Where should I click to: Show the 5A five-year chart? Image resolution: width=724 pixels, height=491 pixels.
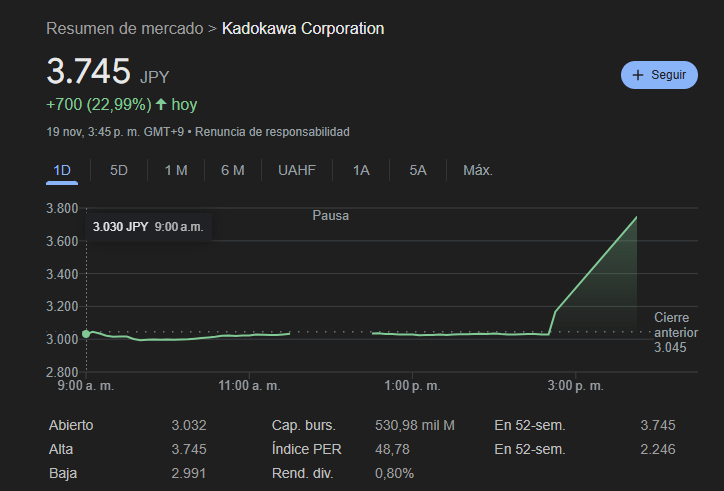click(x=418, y=170)
